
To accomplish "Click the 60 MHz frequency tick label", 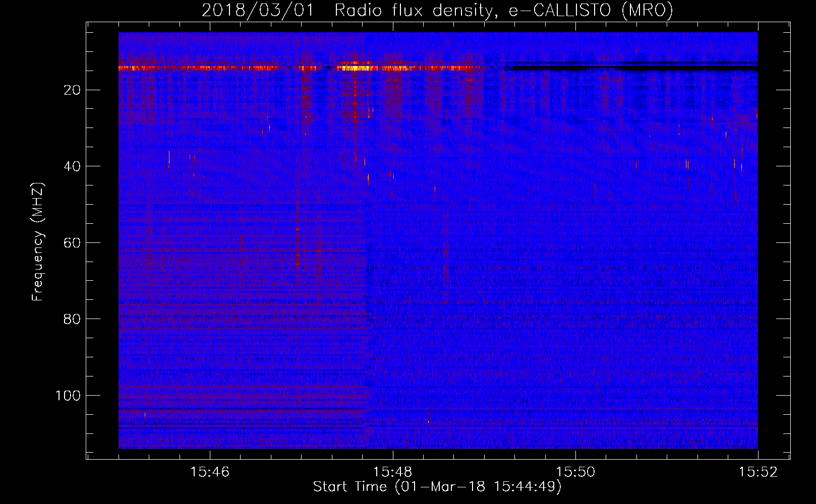I will point(73,243).
